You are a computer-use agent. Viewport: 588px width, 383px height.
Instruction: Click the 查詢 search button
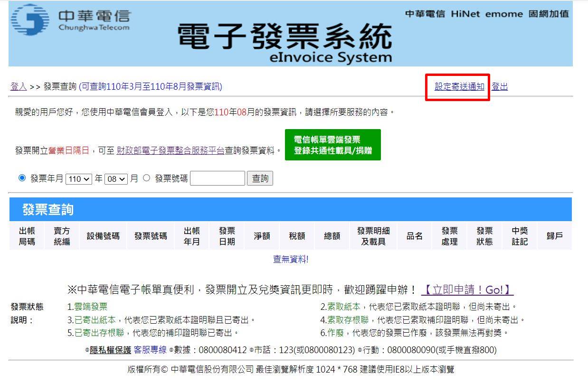tap(260, 178)
